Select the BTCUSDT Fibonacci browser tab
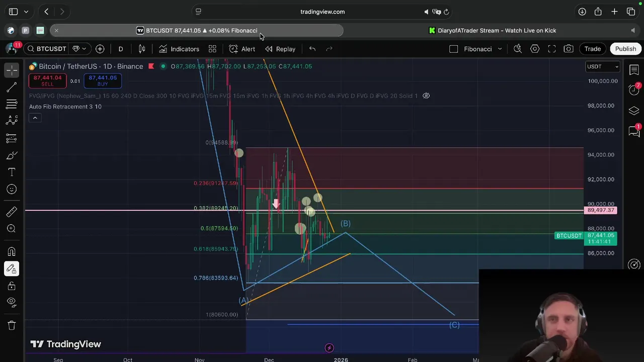 (197, 31)
